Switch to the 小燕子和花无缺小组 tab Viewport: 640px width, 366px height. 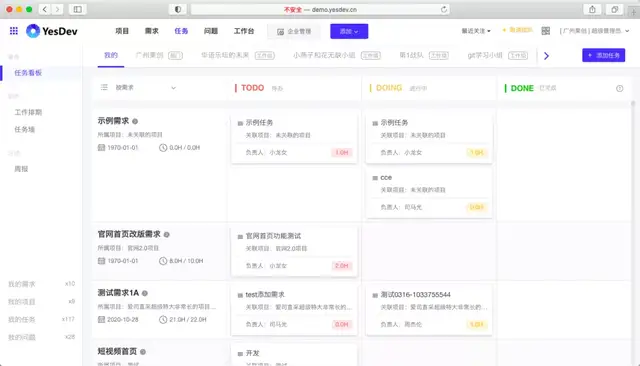point(336,55)
